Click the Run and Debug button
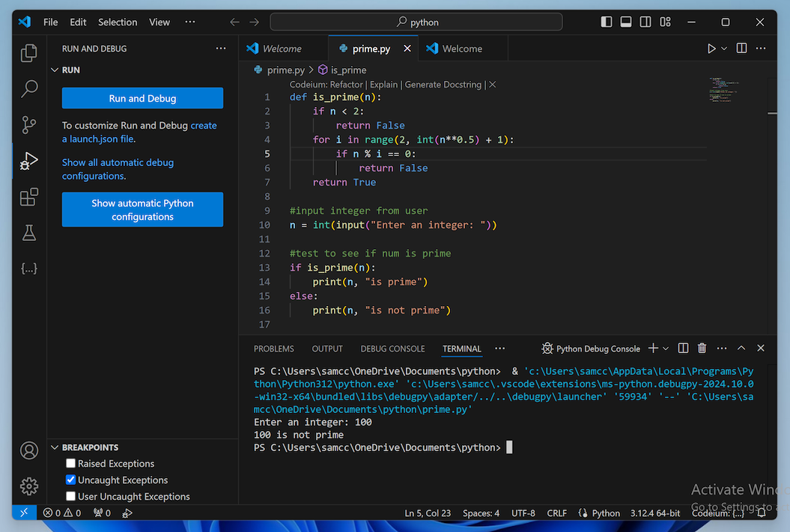 (142, 98)
